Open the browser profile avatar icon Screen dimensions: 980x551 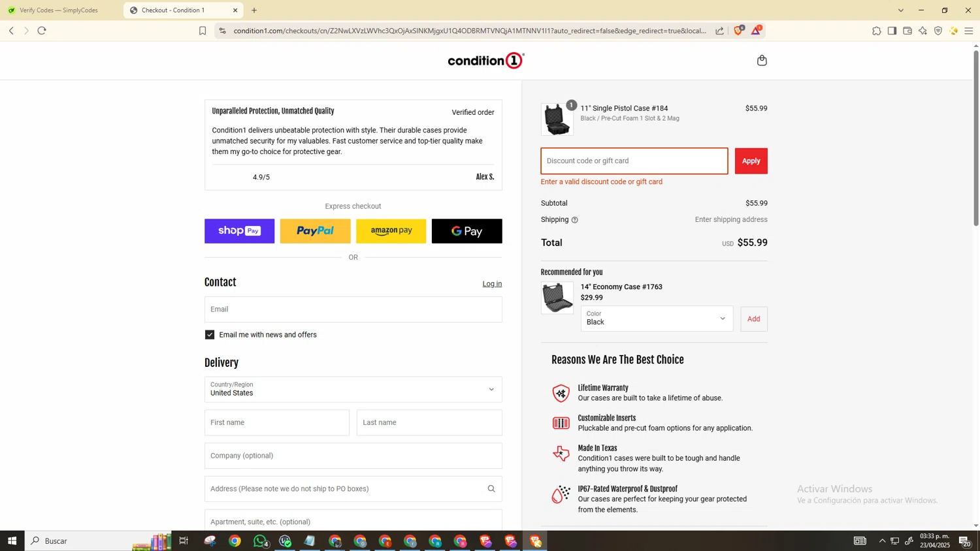(954, 31)
